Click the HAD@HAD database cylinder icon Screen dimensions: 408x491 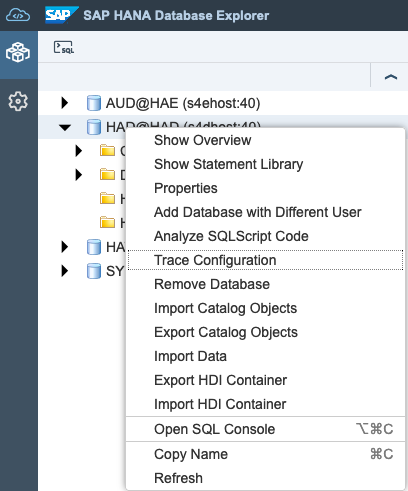click(94, 127)
